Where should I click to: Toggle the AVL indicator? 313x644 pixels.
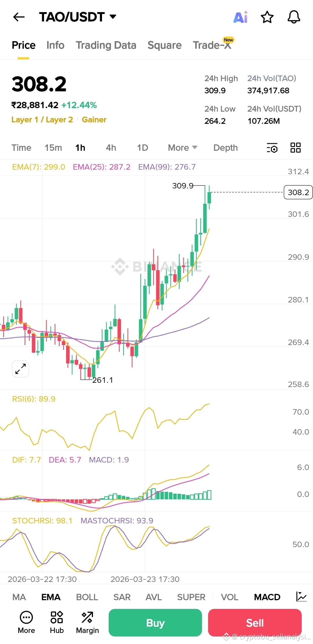click(154, 597)
